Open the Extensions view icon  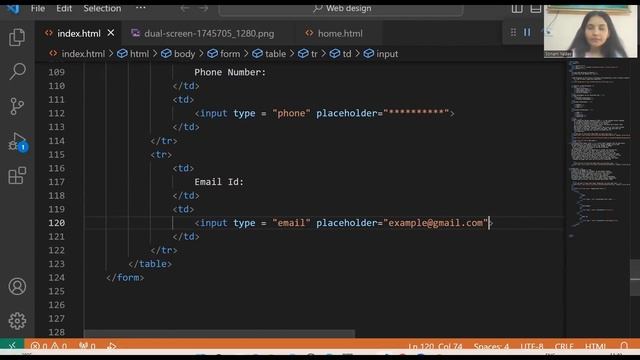(x=17, y=176)
